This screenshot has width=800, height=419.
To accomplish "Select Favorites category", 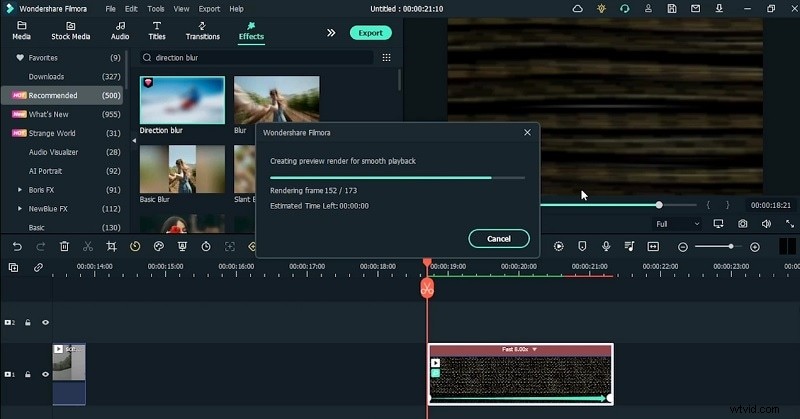I will tap(62, 58).
